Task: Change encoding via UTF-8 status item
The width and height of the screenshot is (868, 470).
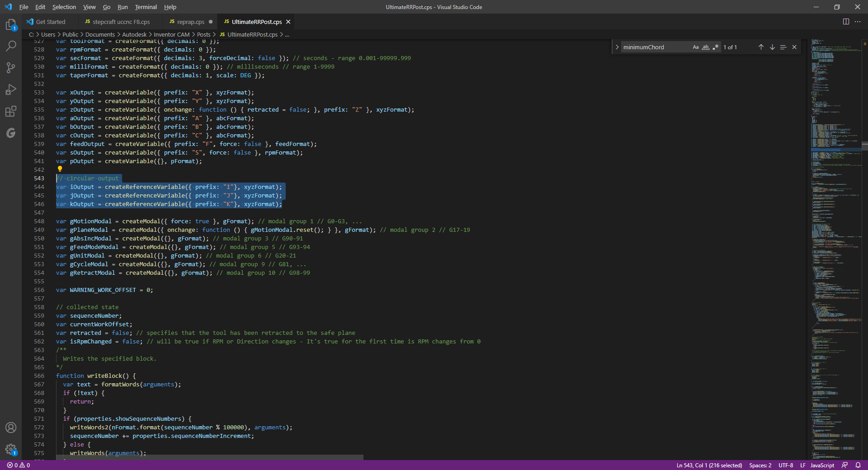Action: tap(786, 465)
